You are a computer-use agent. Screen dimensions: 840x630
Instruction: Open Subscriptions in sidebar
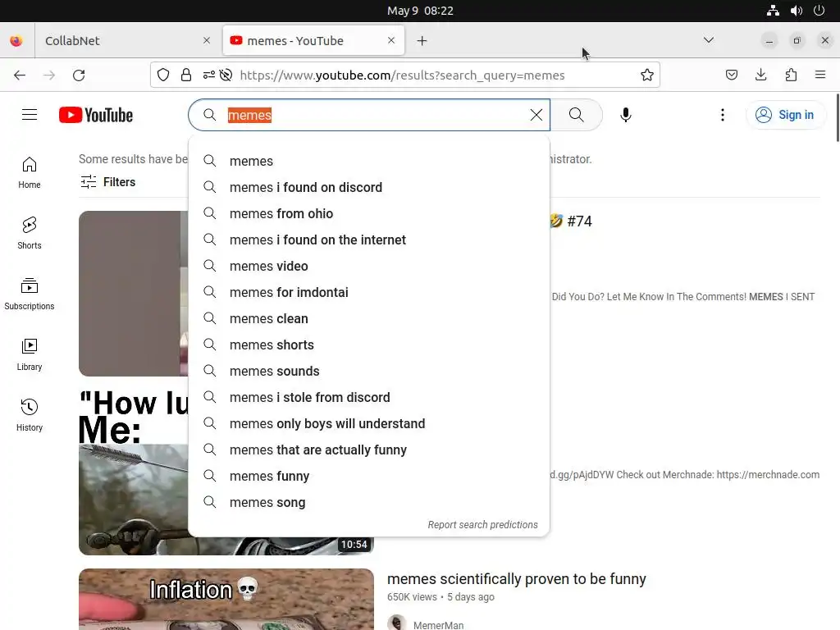pyautogui.click(x=30, y=294)
